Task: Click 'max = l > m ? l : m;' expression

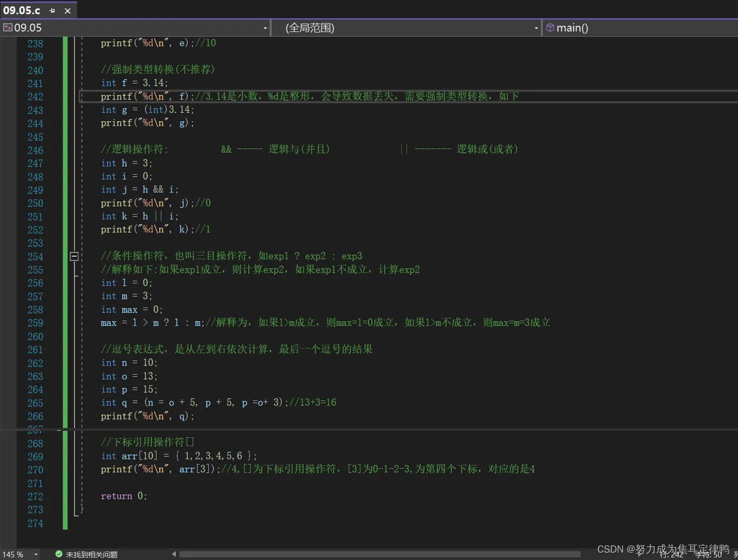Action: tap(153, 323)
